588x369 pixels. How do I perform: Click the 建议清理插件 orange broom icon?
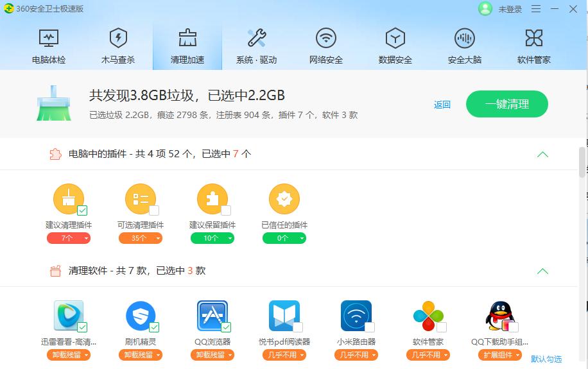[68, 199]
